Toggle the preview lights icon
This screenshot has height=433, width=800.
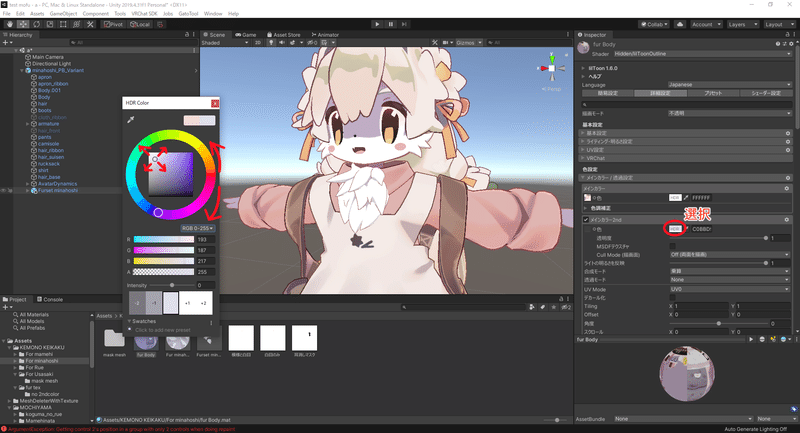pyautogui.click(x=773, y=339)
